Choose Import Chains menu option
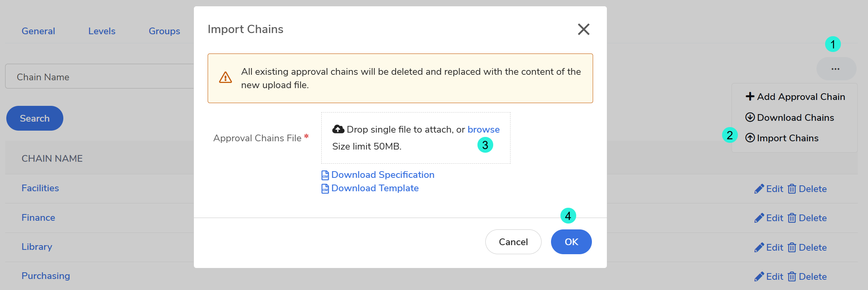This screenshot has width=868, height=290. (782, 138)
